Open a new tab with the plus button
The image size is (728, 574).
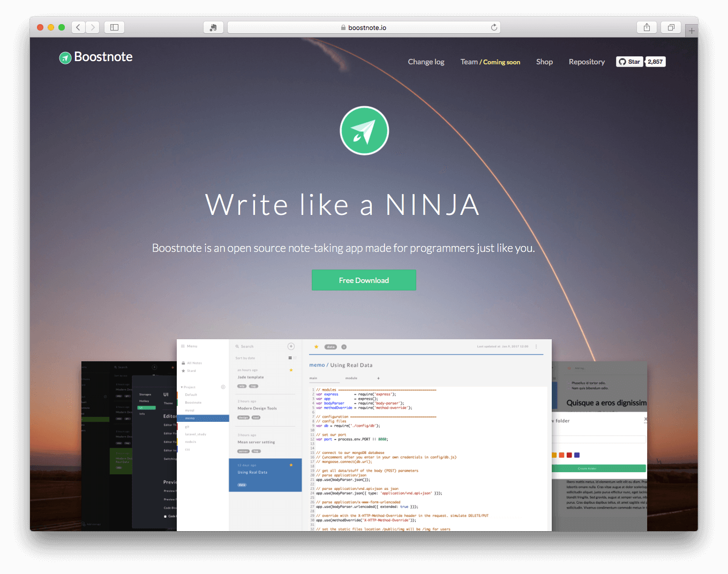pos(692,31)
